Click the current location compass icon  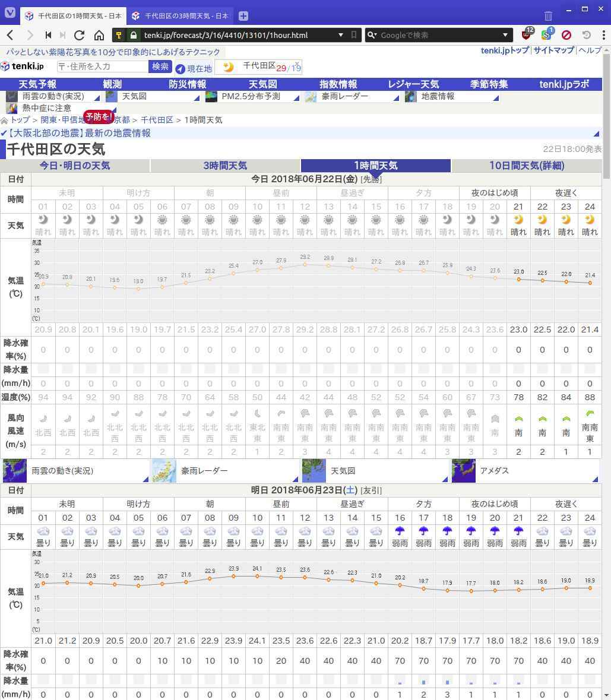[181, 69]
